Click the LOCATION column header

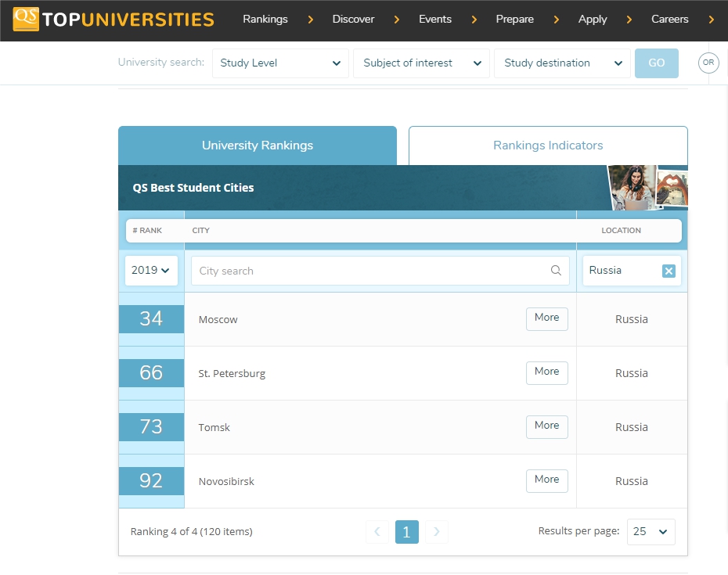(x=622, y=230)
